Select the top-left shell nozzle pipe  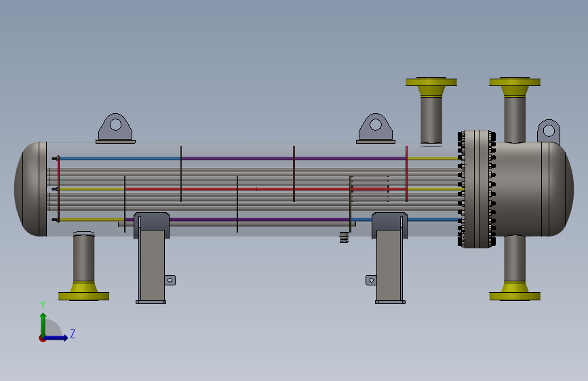[x=431, y=119]
